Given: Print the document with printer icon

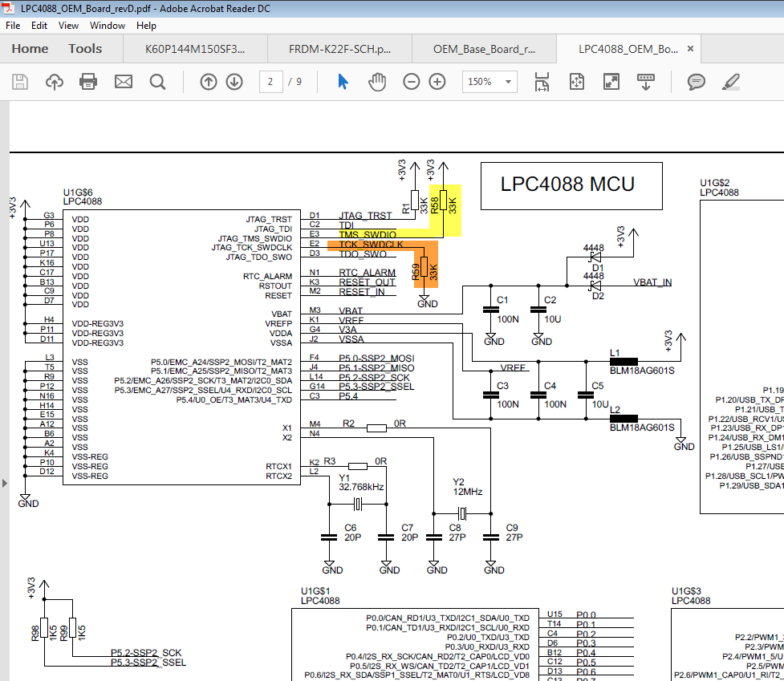Looking at the screenshot, I should click(88, 82).
